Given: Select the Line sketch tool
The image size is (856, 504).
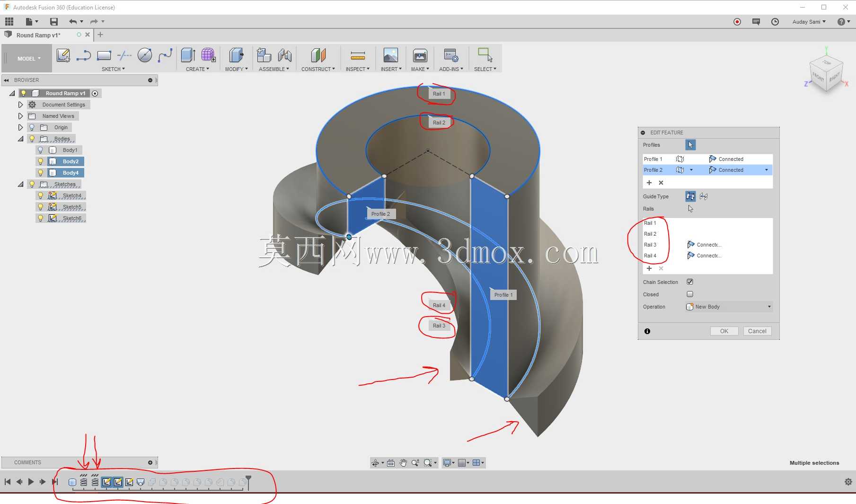Looking at the screenshot, I should pos(83,55).
